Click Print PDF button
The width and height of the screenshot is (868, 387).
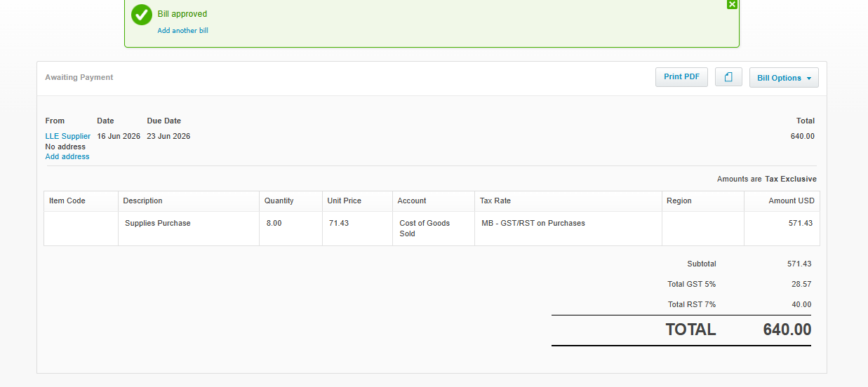681,77
